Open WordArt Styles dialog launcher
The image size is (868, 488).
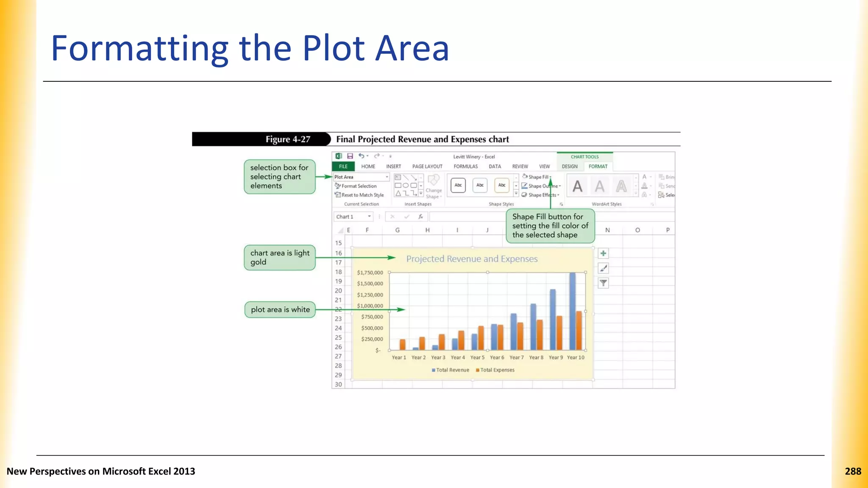(x=652, y=204)
